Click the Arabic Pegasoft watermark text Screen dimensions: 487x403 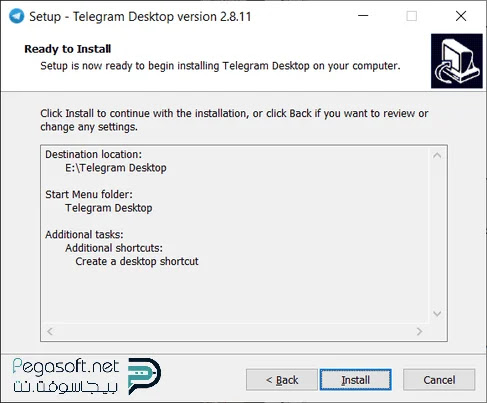[66, 387]
